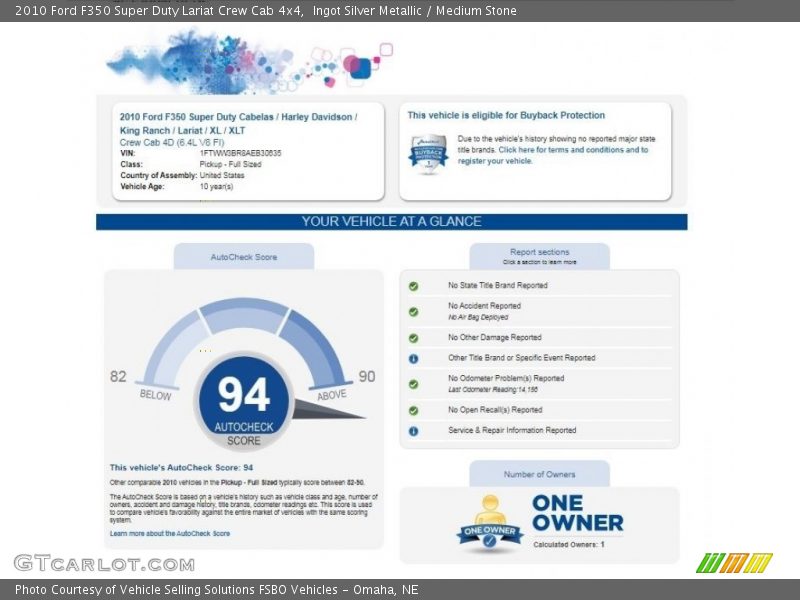Click the score gauge needle pointer
Image resolution: width=800 pixels, height=600 pixels.
[x=329, y=410]
